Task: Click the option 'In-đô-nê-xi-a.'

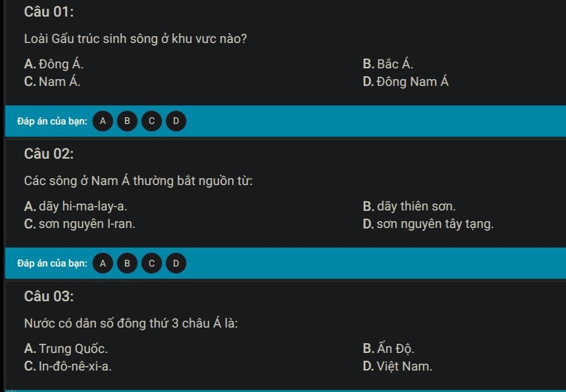Action: click(x=75, y=367)
